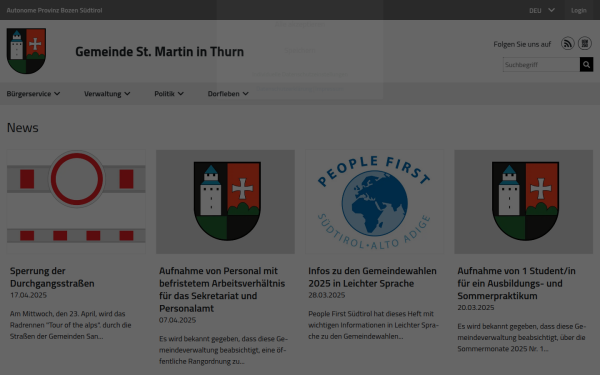
Task: Click teaser text about Tour of the Alps
Action: click(x=71, y=325)
